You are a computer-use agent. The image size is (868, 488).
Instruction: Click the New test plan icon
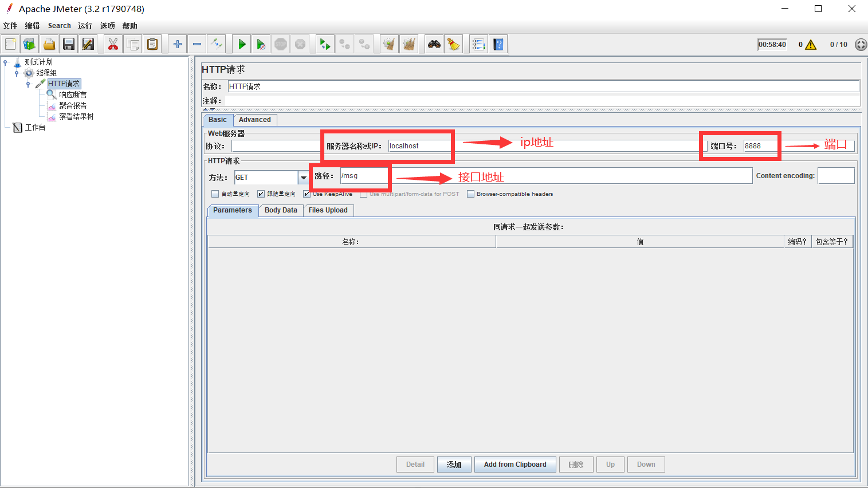pos(10,44)
